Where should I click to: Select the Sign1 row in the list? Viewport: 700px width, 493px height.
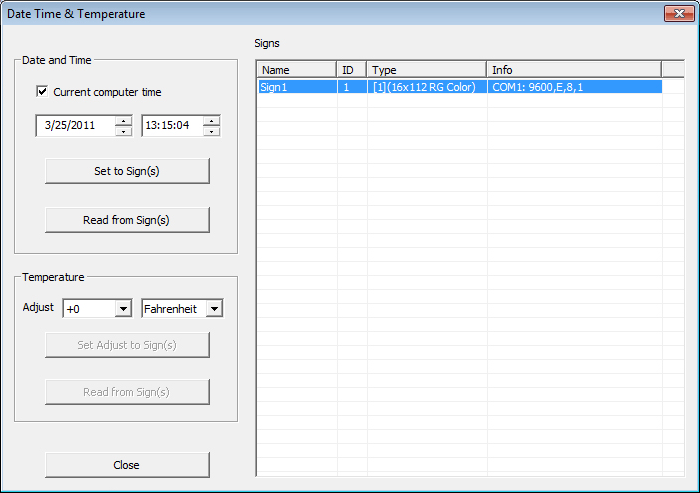point(460,87)
